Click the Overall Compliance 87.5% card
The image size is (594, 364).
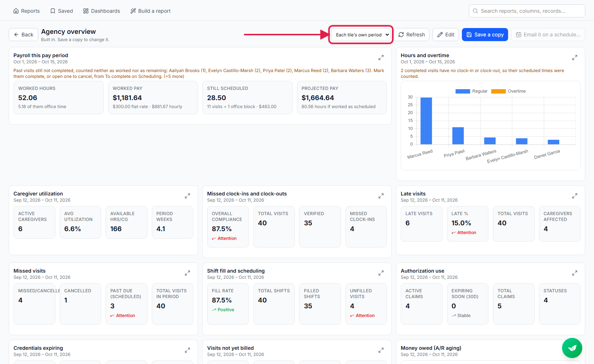pyautogui.click(x=228, y=227)
